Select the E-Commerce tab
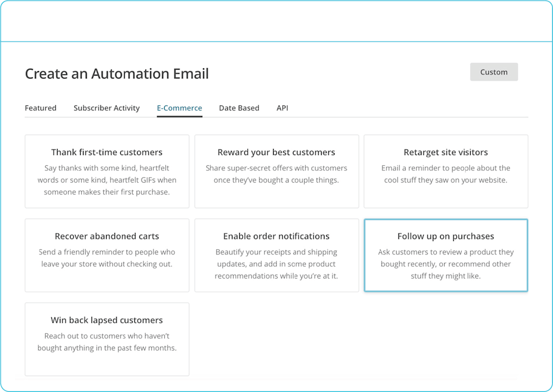The image size is (553, 392). point(179,108)
